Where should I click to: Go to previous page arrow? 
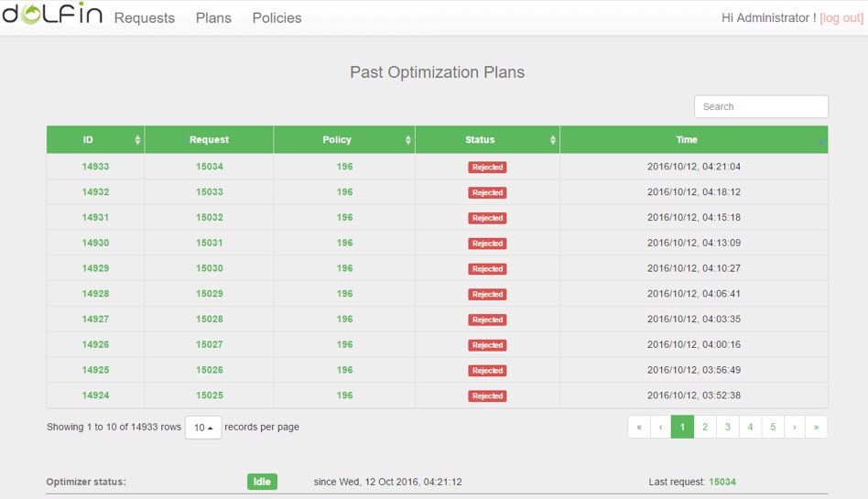[660, 427]
